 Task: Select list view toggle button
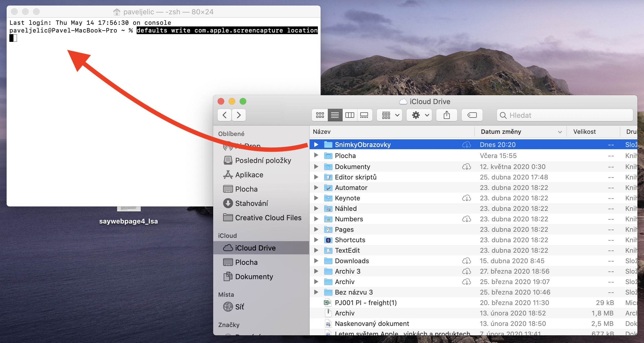pyautogui.click(x=335, y=115)
